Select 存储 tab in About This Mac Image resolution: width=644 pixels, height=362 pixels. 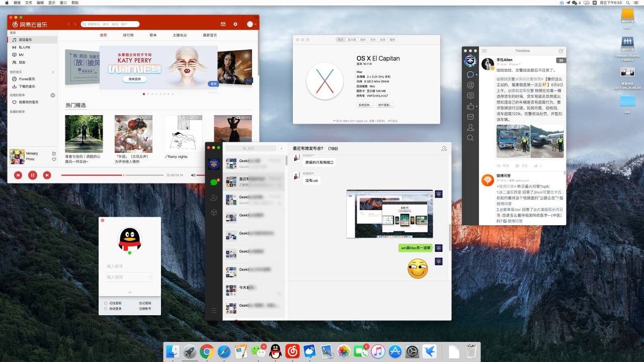[x=363, y=40]
